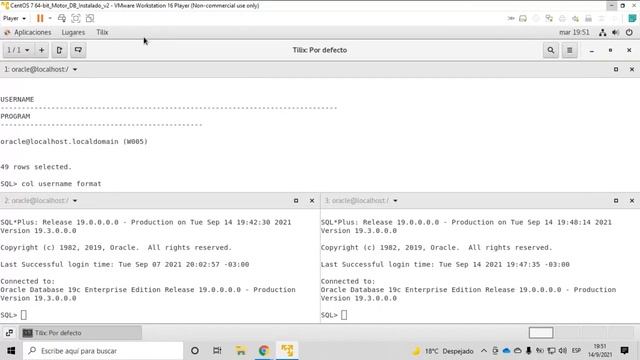Click the VMware sound card device icon
Viewport: 640px width, 360px height.
[575, 18]
